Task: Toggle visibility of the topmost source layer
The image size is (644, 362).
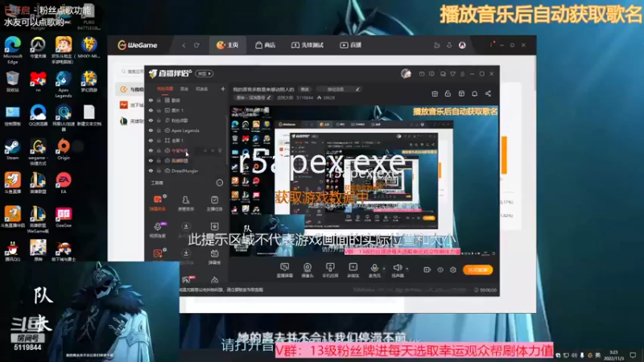Action: coord(151,100)
